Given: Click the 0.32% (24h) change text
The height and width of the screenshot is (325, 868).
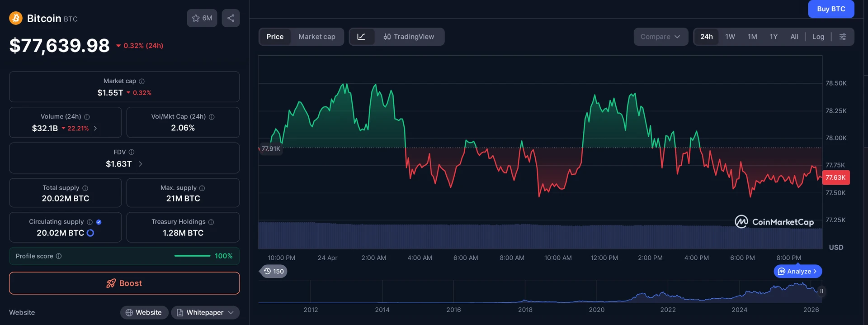Looking at the screenshot, I should 143,46.
